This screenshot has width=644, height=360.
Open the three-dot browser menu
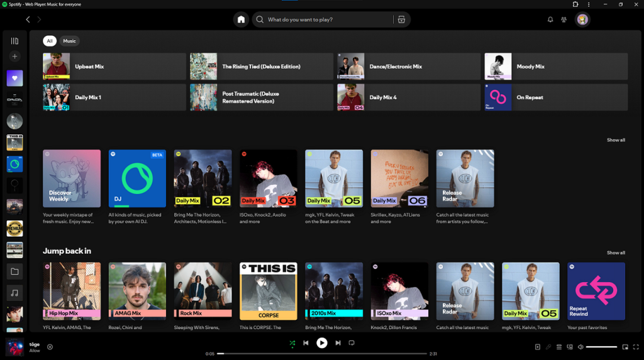[x=589, y=4]
